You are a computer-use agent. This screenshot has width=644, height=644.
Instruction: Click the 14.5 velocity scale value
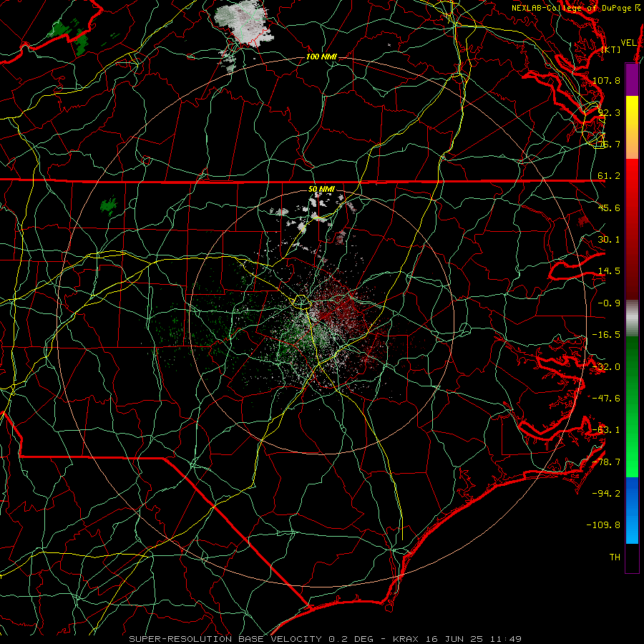609,271
